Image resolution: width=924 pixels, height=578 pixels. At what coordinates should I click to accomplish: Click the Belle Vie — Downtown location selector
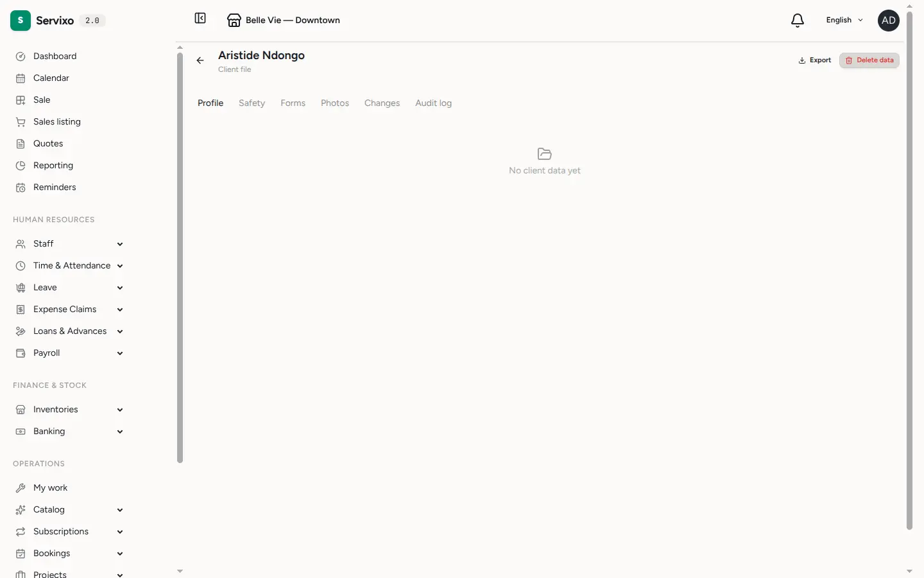(x=284, y=21)
